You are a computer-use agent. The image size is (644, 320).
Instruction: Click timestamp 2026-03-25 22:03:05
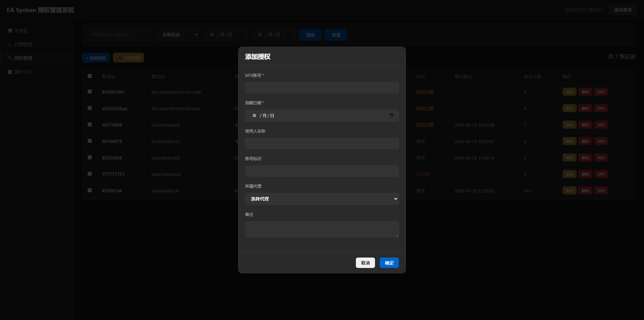(x=474, y=191)
